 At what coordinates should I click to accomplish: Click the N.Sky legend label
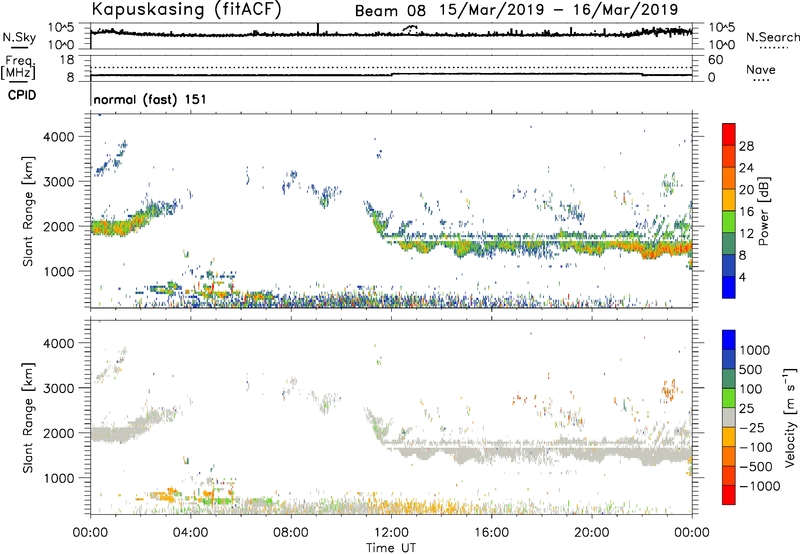19,37
